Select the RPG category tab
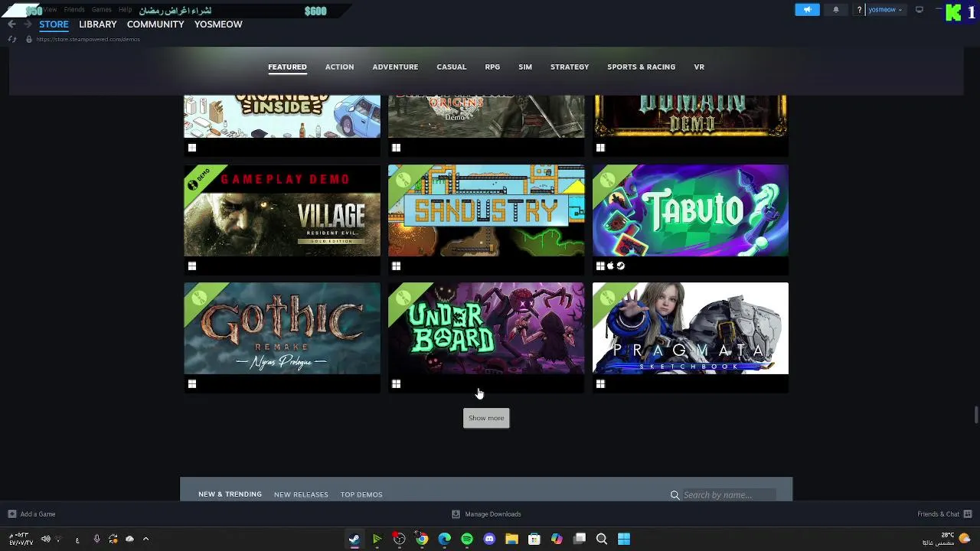The image size is (980, 551). click(492, 67)
